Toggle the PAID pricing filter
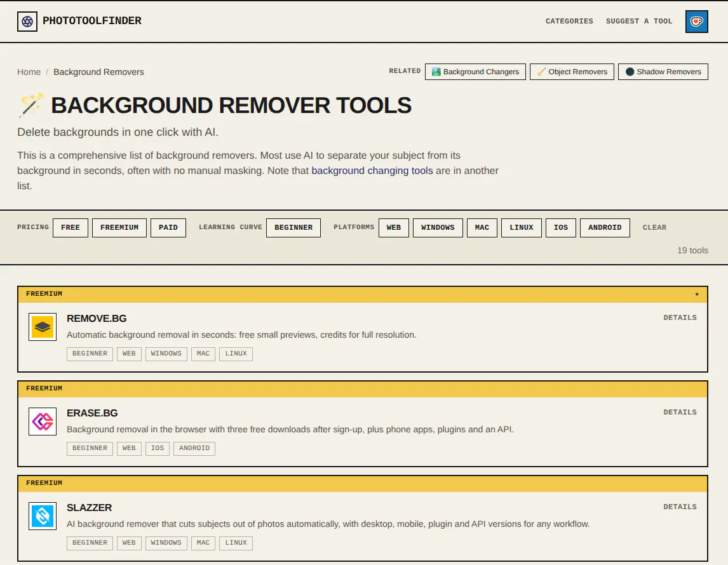 click(168, 228)
